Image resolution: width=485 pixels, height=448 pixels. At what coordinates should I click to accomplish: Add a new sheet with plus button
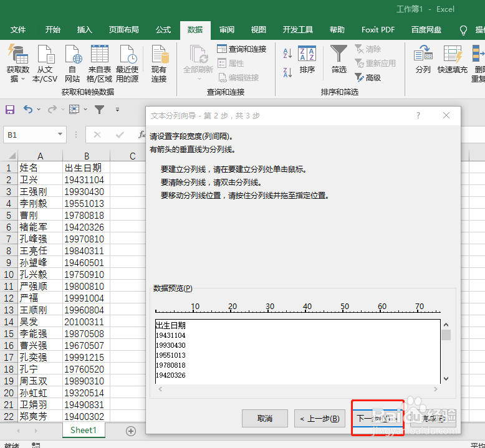pyautogui.click(x=131, y=431)
